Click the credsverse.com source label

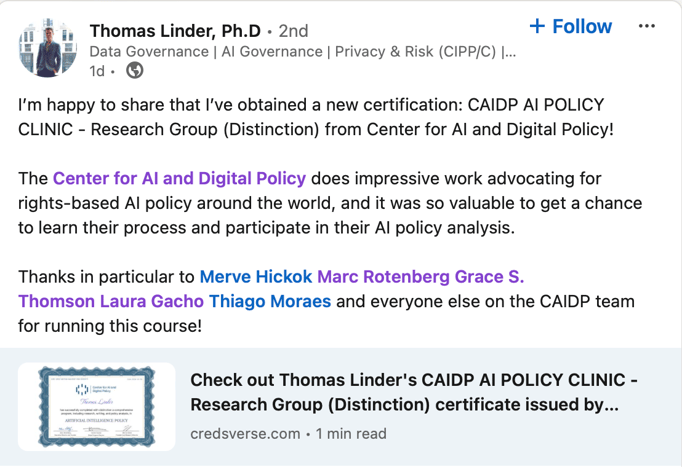tap(245, 433)
